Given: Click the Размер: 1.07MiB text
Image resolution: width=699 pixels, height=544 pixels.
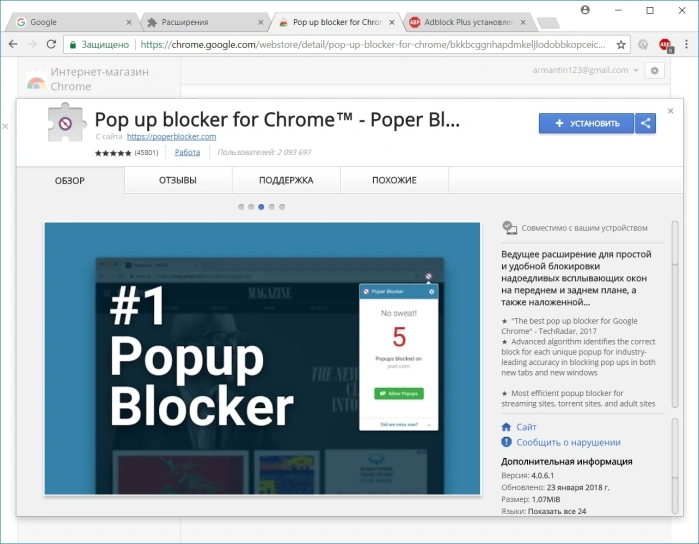Looking at the screenshot, I should (530, 499).
